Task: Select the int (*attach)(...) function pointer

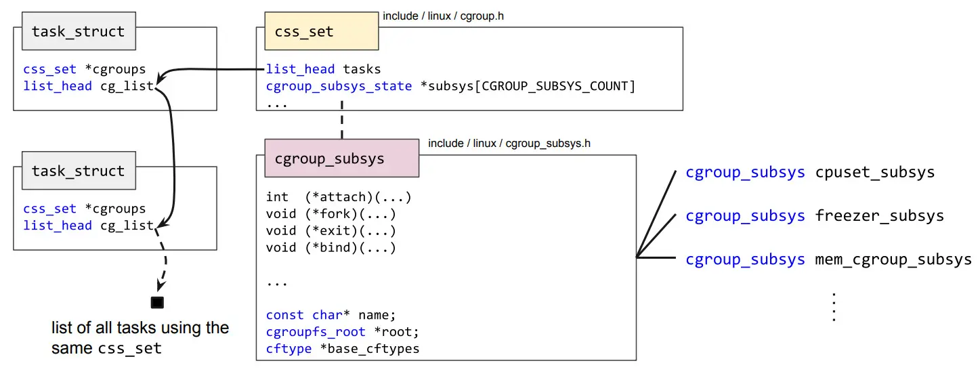Action: pos(339,197)
